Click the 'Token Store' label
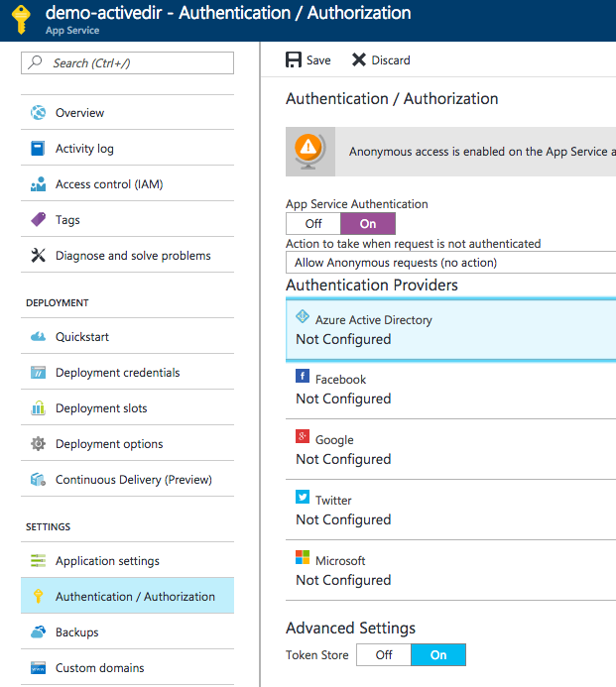 pos(317,654)
